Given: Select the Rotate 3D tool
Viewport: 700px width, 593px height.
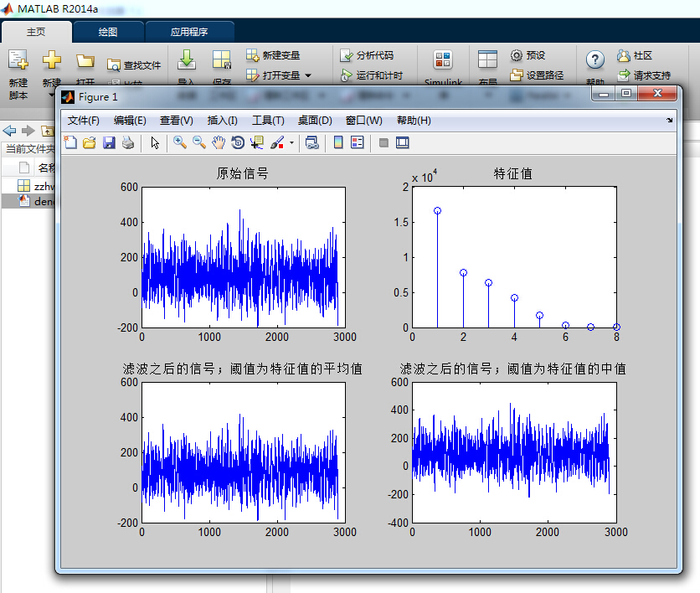Looking at the screenshot, I should coord(238,143).
